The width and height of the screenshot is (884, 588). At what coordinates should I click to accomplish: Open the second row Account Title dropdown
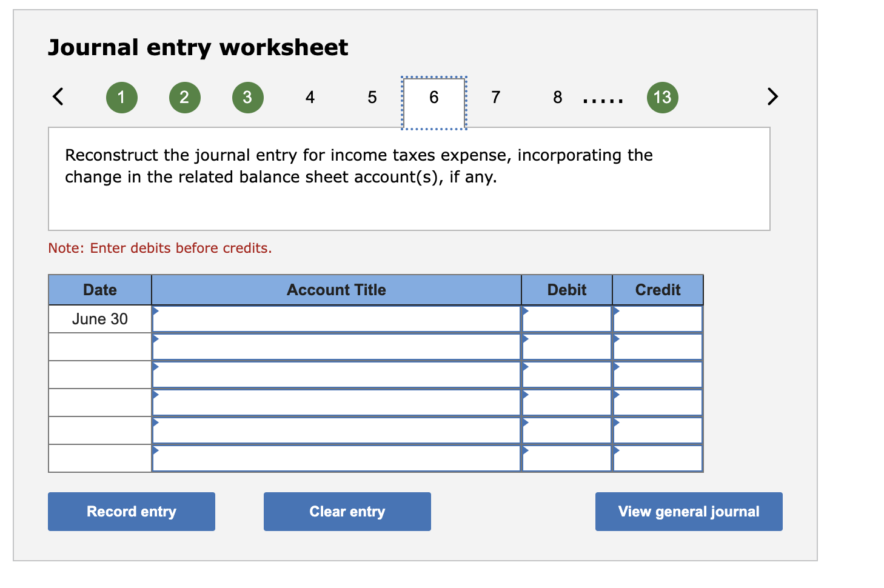(x=337, y=346)
